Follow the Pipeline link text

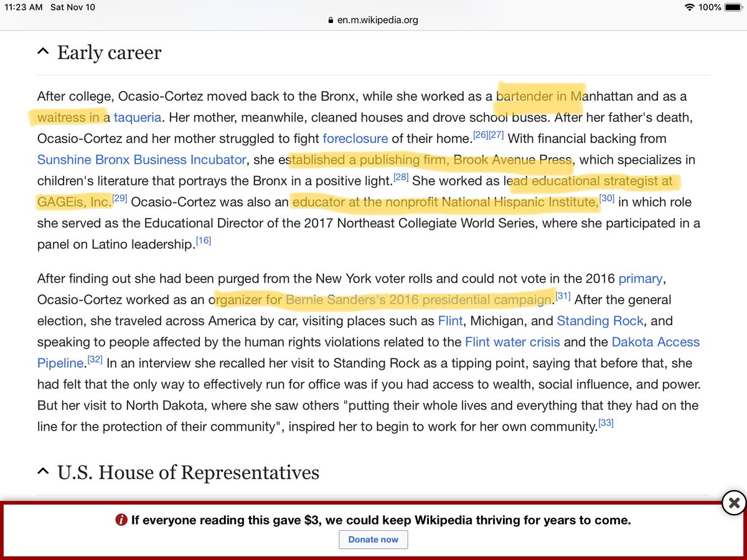pos(60,363)
